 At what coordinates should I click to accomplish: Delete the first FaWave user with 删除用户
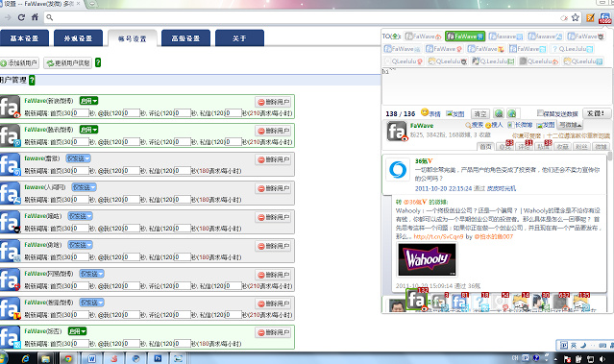(273, 102)
